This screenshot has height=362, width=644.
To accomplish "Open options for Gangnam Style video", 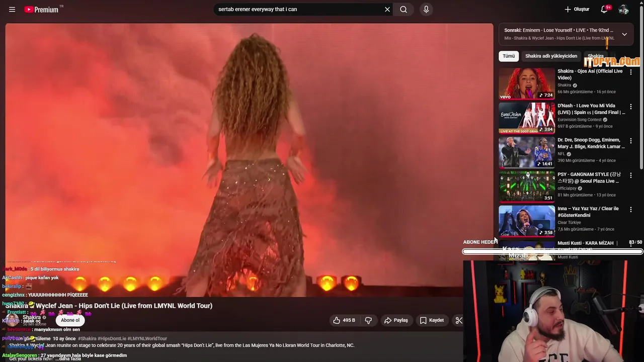I will click(x=631, y=175).
